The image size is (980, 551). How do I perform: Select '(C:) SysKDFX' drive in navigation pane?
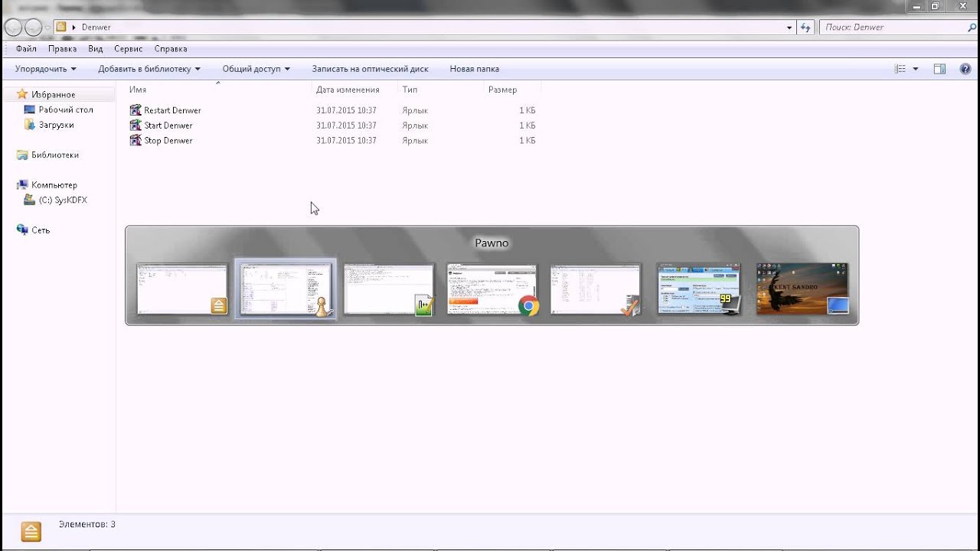[63, 201]
